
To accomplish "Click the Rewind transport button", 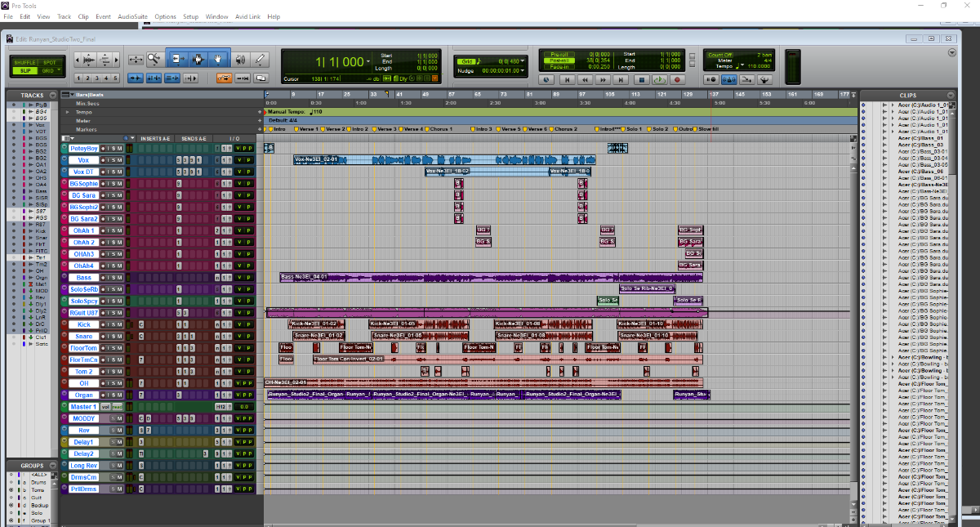I will click(x=585, y=80).
